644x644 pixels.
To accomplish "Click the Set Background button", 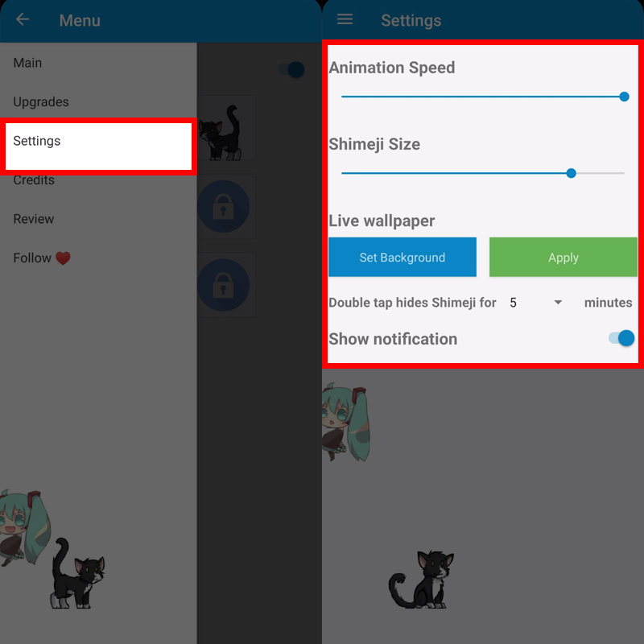I will [402, 257].
